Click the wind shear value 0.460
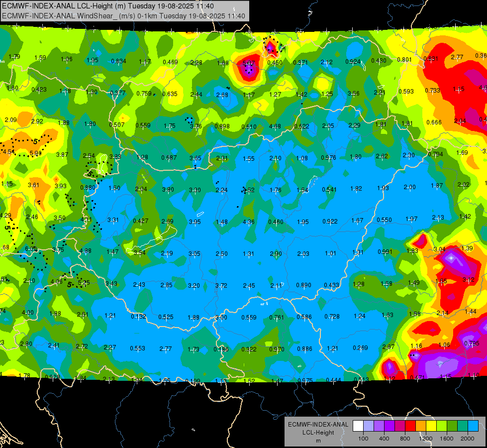Viewport: 487px width, 448px height. point(276,222)
